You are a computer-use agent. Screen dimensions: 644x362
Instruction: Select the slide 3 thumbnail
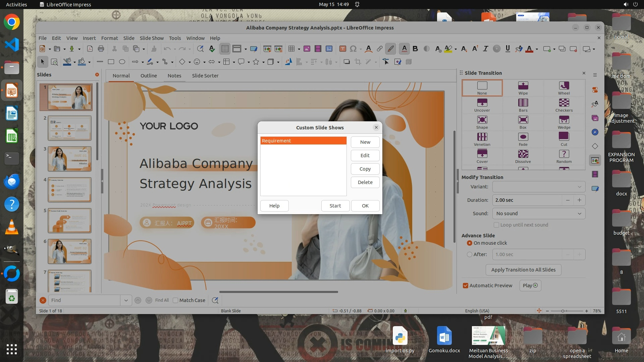(69, 159)
